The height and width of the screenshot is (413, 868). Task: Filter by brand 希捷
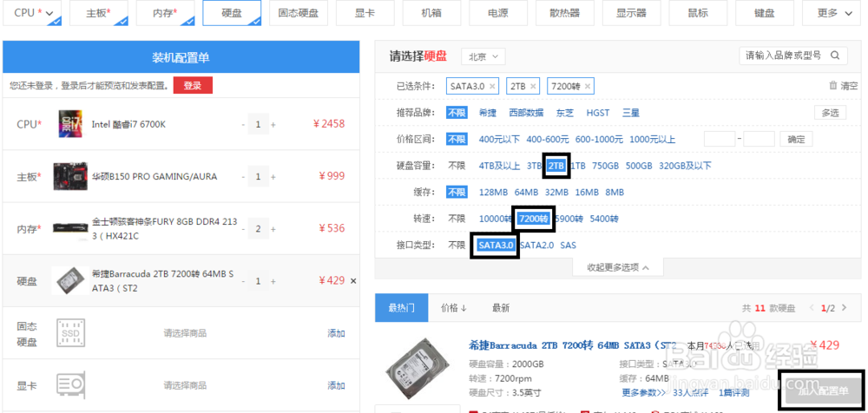[x=488, y=113]
